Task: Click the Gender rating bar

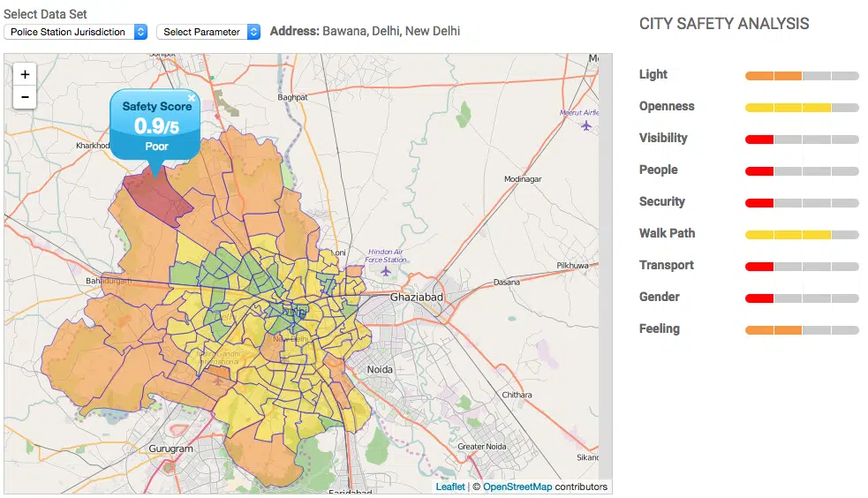Action: 802,298
